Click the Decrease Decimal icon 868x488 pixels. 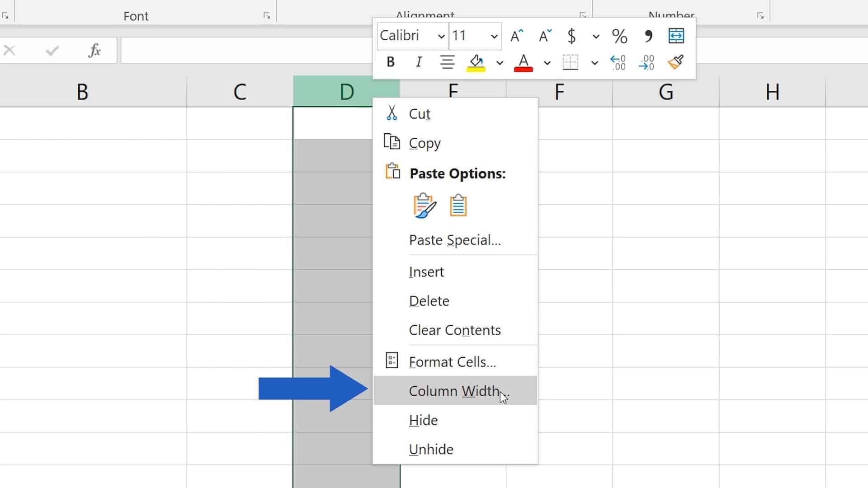click(x=647, y=62)
